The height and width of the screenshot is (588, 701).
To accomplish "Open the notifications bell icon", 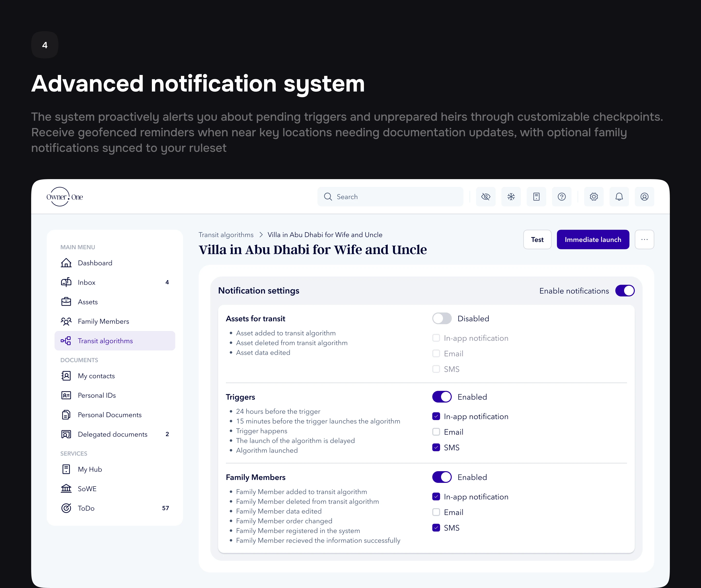I will 619,197.
